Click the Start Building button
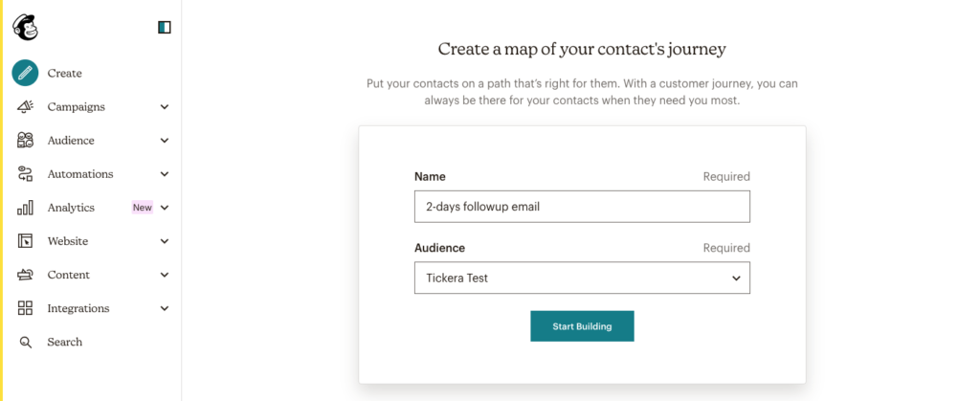Viewport: 980px width, 401px height. [582, 326]
